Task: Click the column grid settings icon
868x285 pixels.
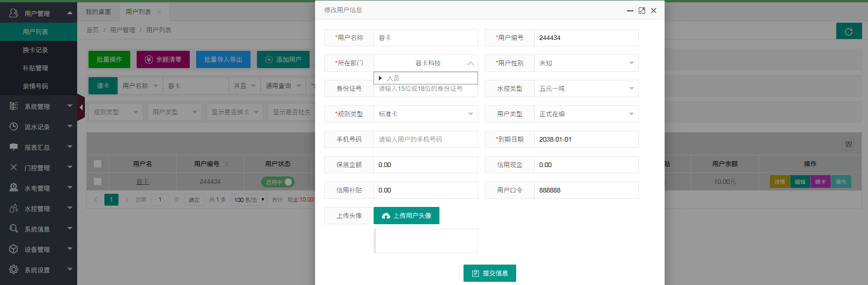Action: 848,144
